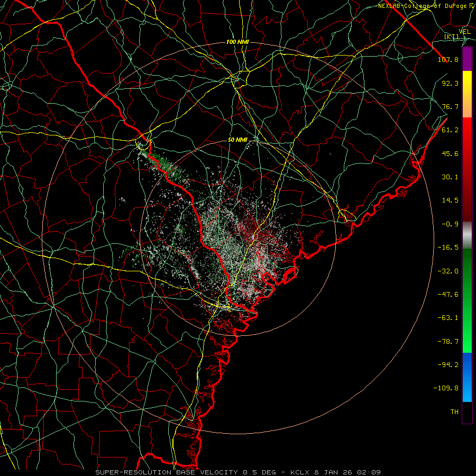Click the 107.8 legend value
This screenshot has width=476, height=476.
pyautogui.click(x=448, y=59)
